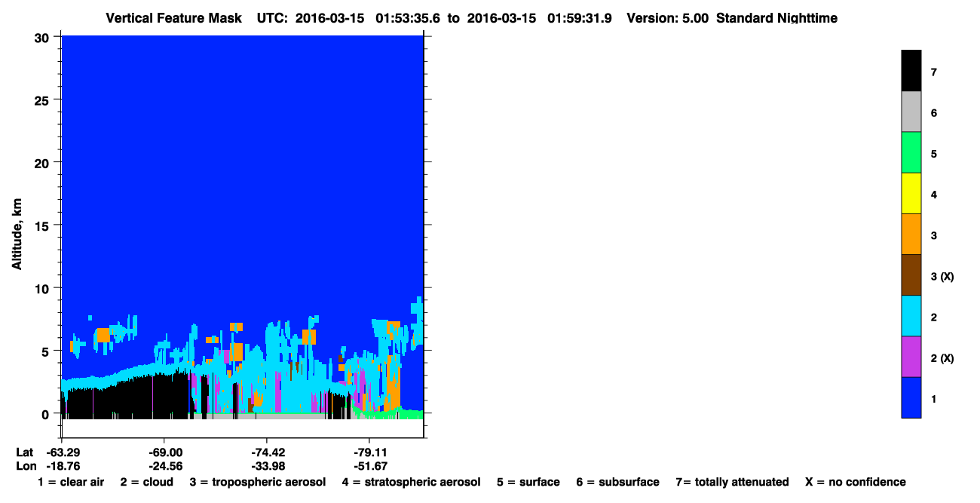Click the '2 = cloud' legend text
This screenshot has width=980, height=503.
(x=146, y=482)
